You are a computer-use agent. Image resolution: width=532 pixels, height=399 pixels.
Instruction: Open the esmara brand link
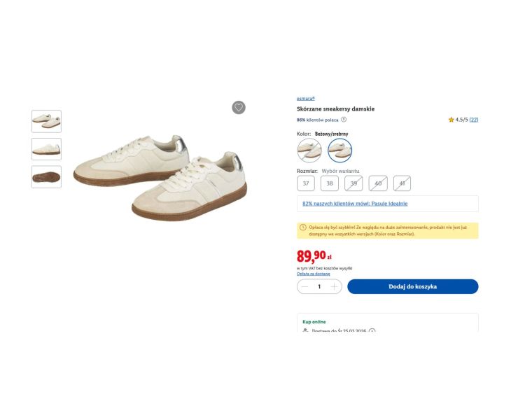[x=305, y=99]
